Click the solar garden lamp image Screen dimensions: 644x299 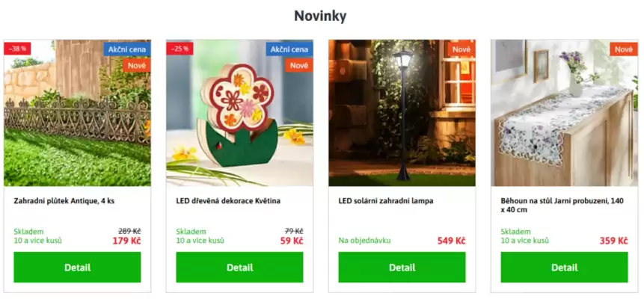click(402, 113)
